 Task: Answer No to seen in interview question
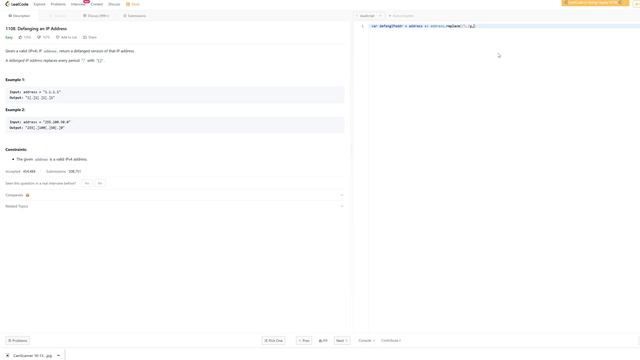[100, 183]
